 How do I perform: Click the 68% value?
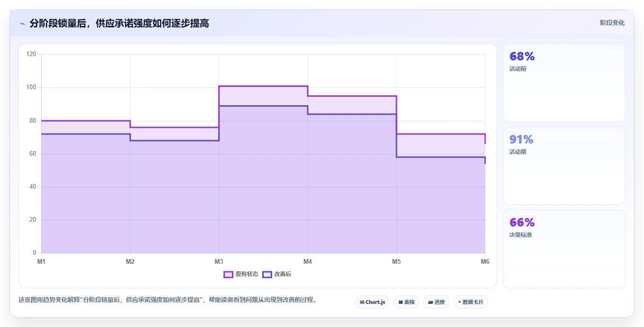click(x=522, y=57)
